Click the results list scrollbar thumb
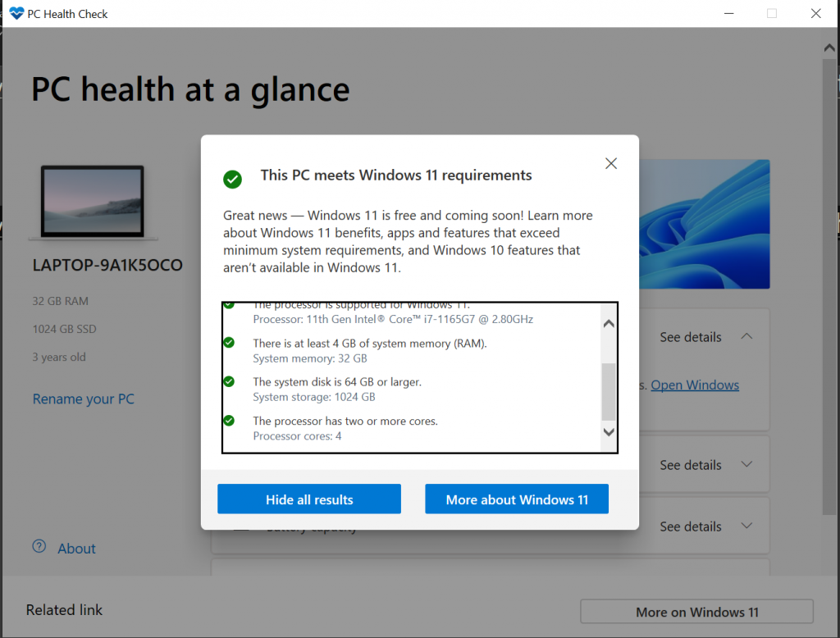 point(609,392)
